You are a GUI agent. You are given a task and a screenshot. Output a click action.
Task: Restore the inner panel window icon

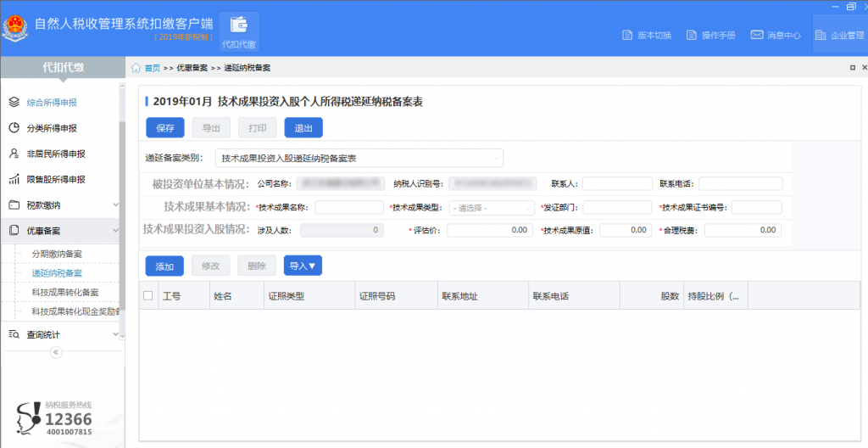pos(853,68)
